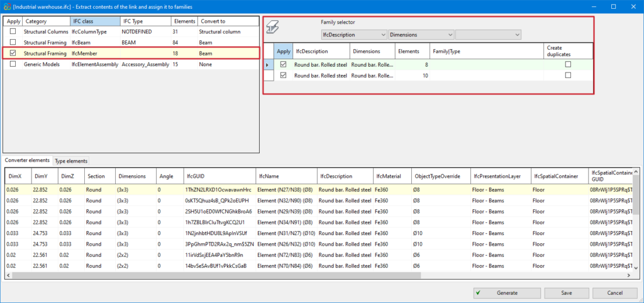Open the empty third family selector dropdown

(488, 35)
